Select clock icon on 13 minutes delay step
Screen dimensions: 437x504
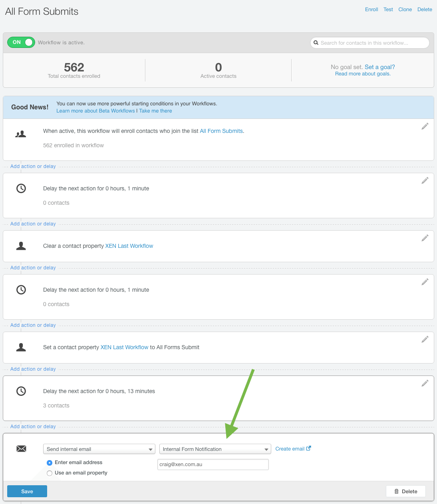(x=21, y=391)
